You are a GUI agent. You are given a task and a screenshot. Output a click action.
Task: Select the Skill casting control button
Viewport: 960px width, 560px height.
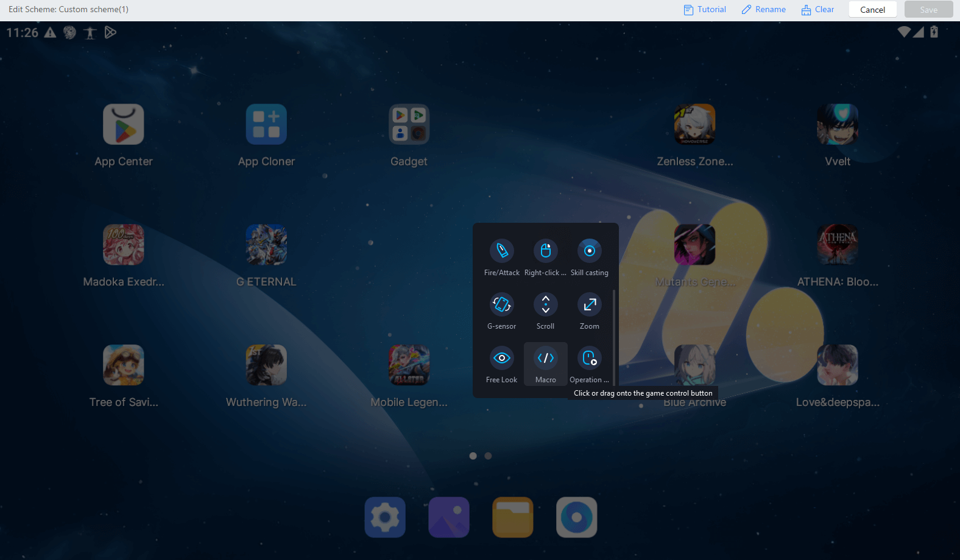[589, 258]
